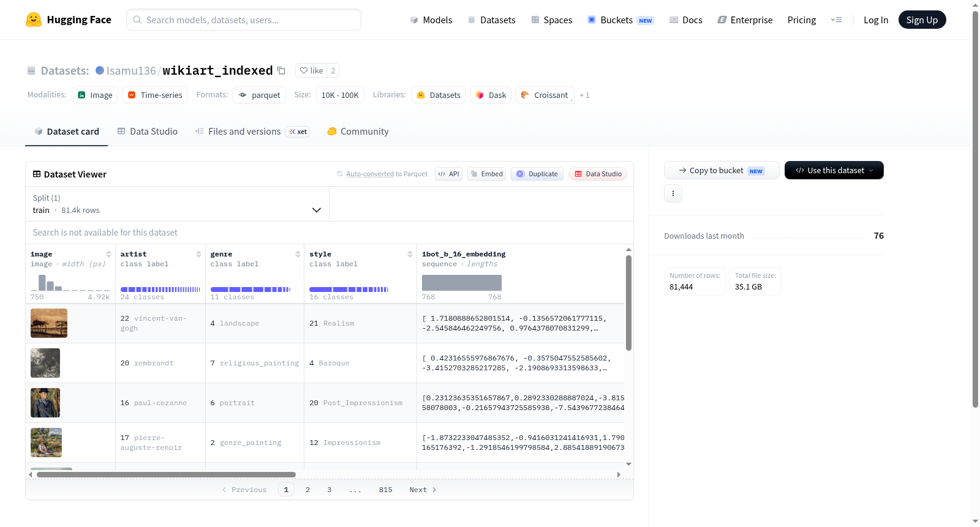This screenshot has width=980, height=527.
Task: Go to page 3 of rows
Action: [x=329, y=490]
